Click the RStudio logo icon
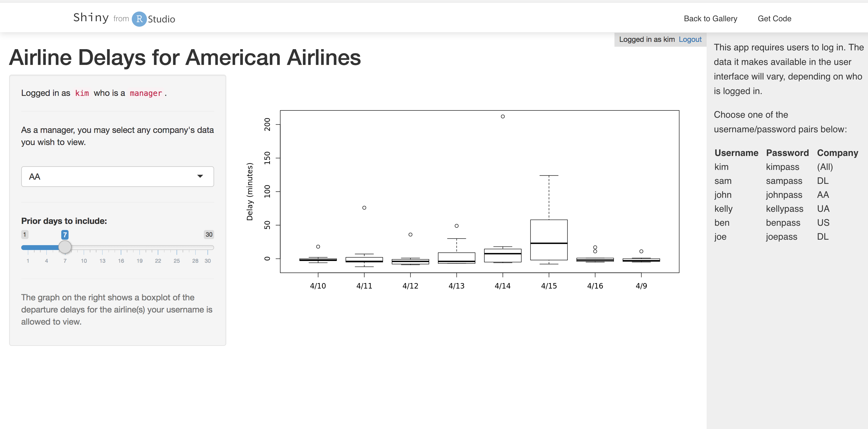This screenshot has width=868, height=429. [x=139, y=19]
